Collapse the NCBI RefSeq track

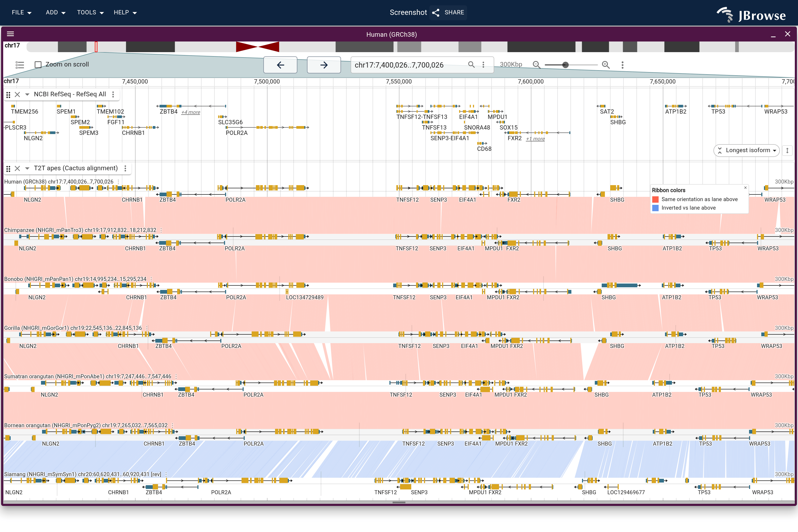[x=27, y=94]
